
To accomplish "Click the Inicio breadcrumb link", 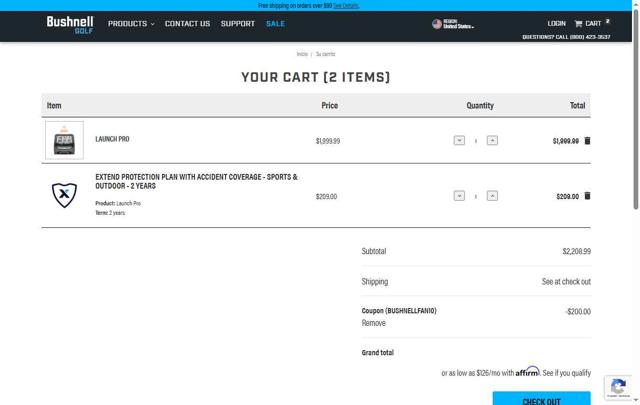I will pos(302,54).
